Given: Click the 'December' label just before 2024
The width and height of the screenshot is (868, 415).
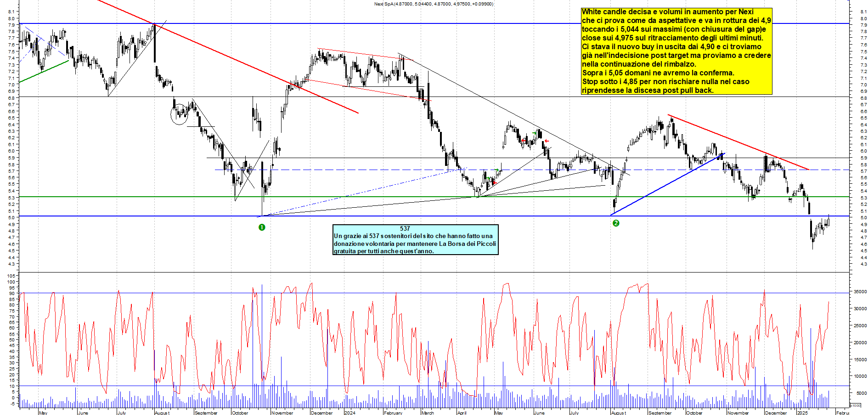Looking at the screenshot, I should click(x=321, y=413).
